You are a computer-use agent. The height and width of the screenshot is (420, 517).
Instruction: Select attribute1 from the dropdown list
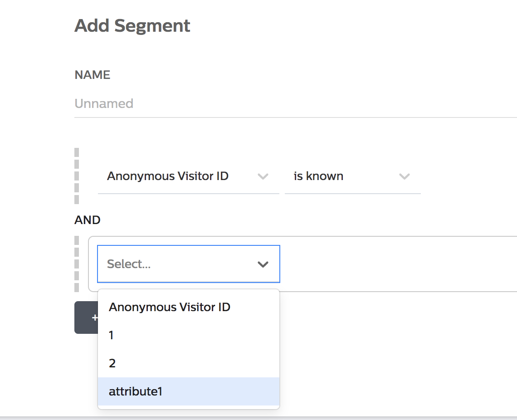pos(189,391)
